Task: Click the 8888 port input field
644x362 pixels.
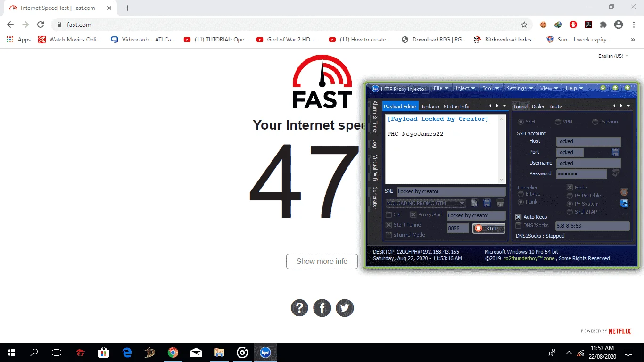Action: click(458, 229)
